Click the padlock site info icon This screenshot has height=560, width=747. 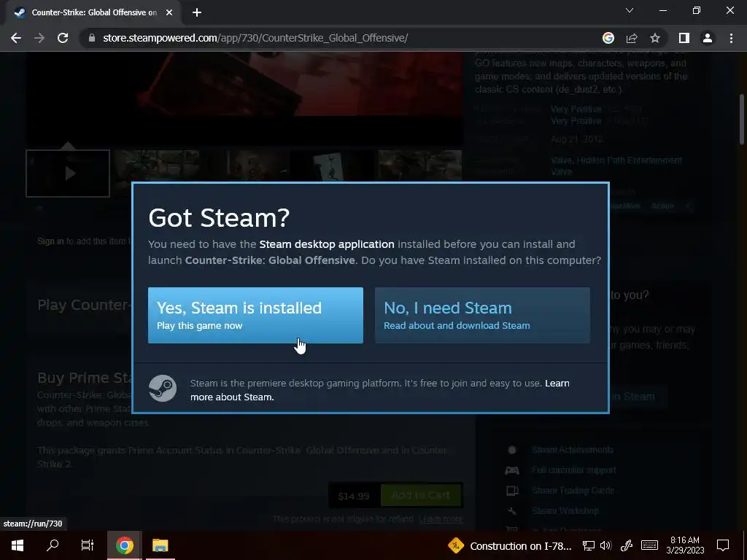(92, 38)
